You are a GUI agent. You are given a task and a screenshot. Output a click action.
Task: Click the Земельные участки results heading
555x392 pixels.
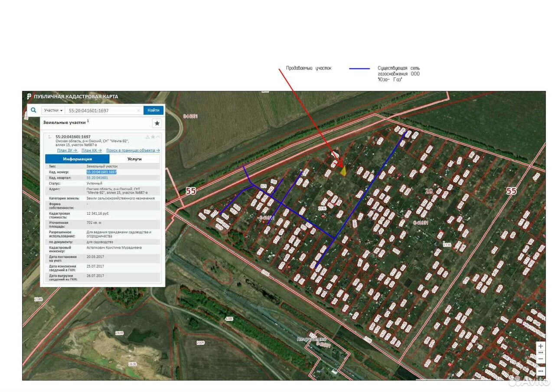pos(64,123)
